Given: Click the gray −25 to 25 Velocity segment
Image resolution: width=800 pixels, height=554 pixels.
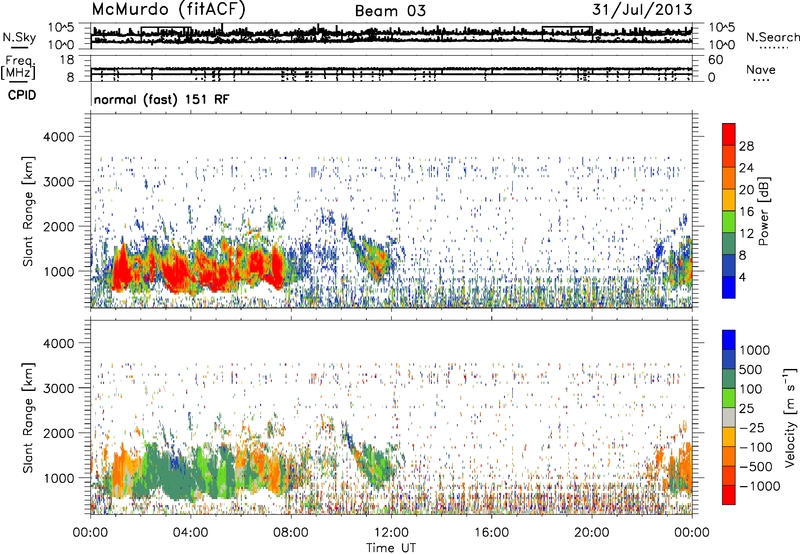Looking at the screenshot, I should (729, 417).
